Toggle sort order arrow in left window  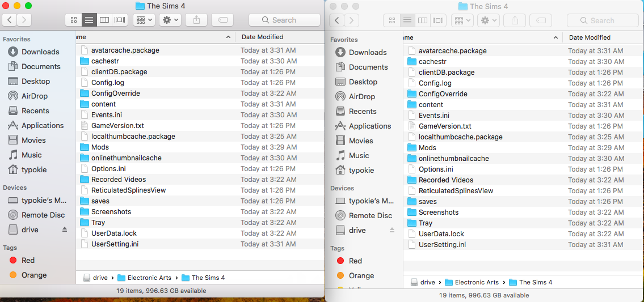pos(228,37)
